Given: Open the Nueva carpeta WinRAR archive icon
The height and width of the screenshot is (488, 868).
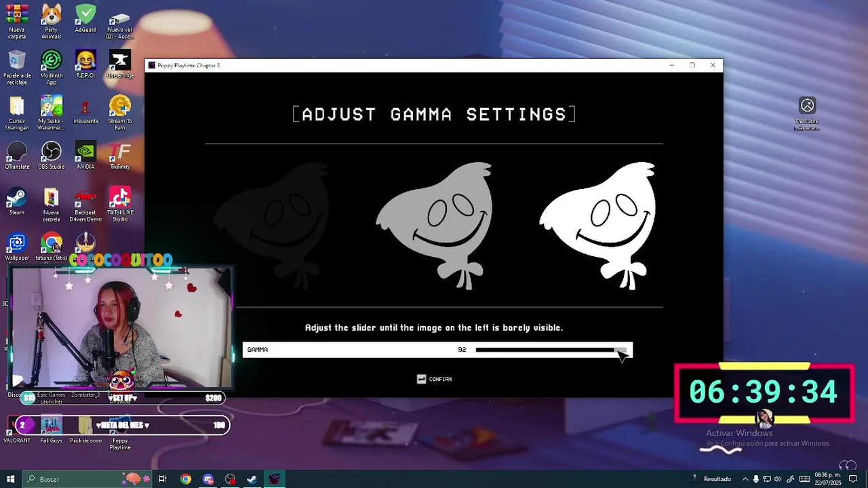Looking at the screenshot, I should point(17,22).
